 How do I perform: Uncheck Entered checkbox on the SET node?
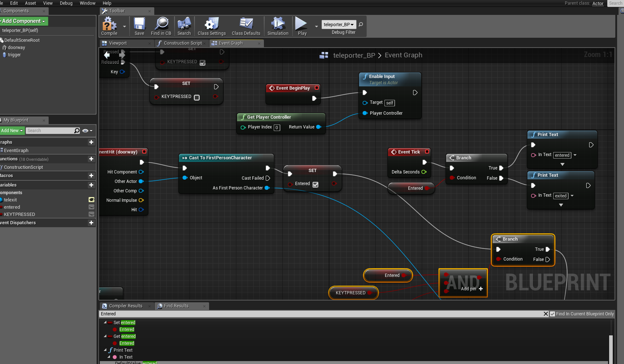tap(315, 185)
